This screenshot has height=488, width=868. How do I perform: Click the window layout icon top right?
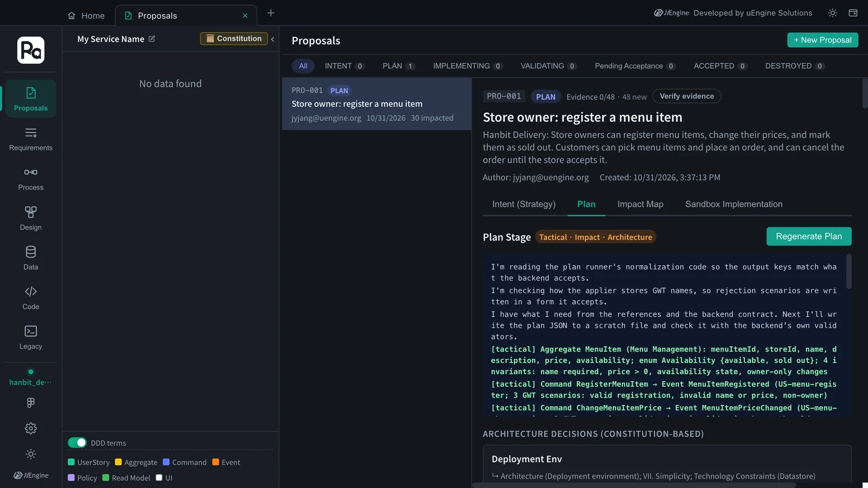pyautogui.click(x=853, y=13)
